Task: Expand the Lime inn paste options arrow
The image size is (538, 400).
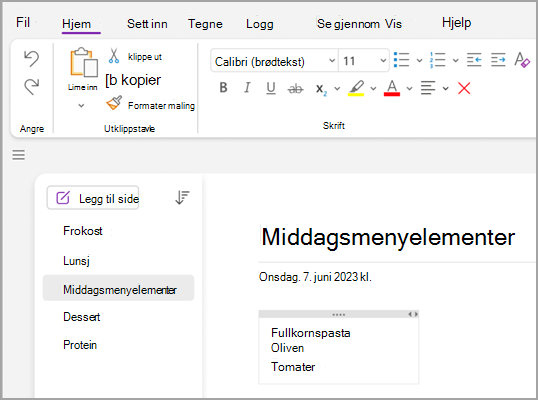Action: pyautogui.click(x=81, y=105)
